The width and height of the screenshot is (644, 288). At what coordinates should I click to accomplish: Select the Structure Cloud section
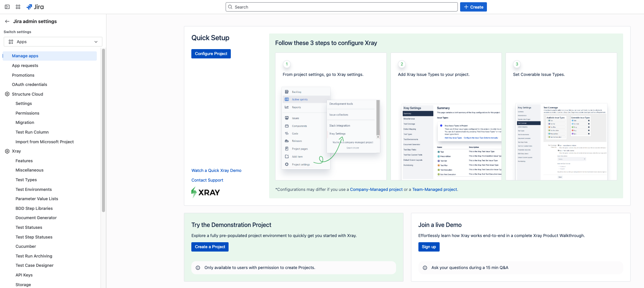(28, 94)
